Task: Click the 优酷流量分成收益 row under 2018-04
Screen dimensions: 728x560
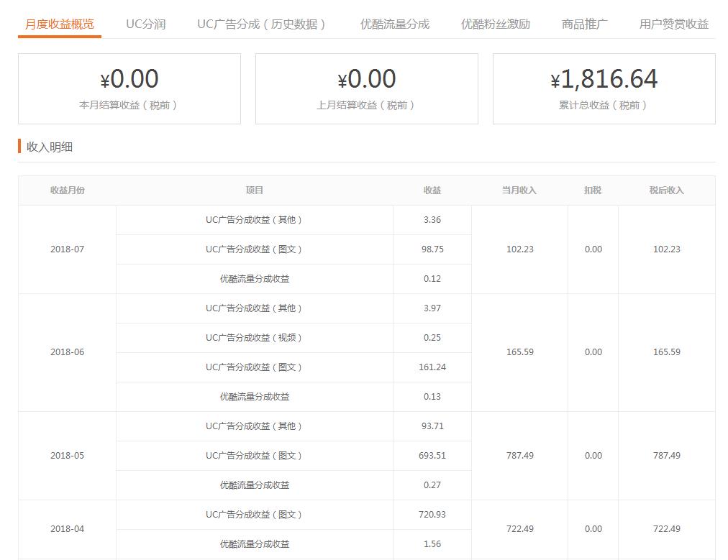Action: [255, 543]
